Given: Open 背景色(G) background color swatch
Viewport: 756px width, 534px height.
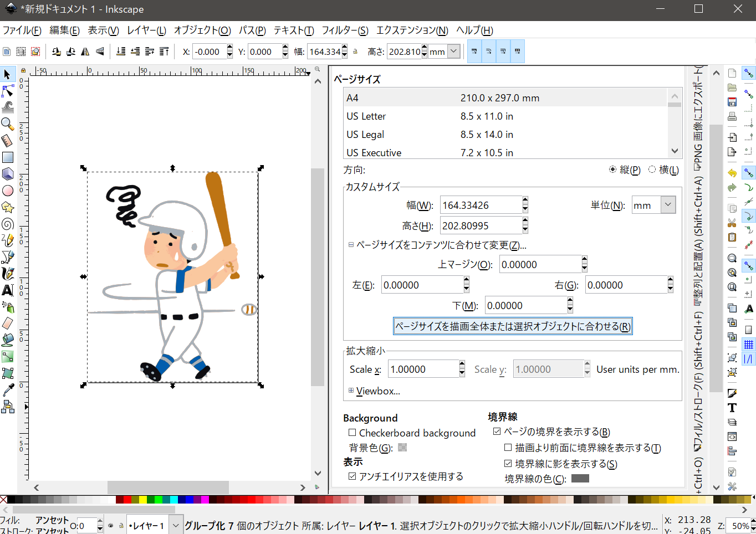Looking at the screenshot, I should coord(402,448).
